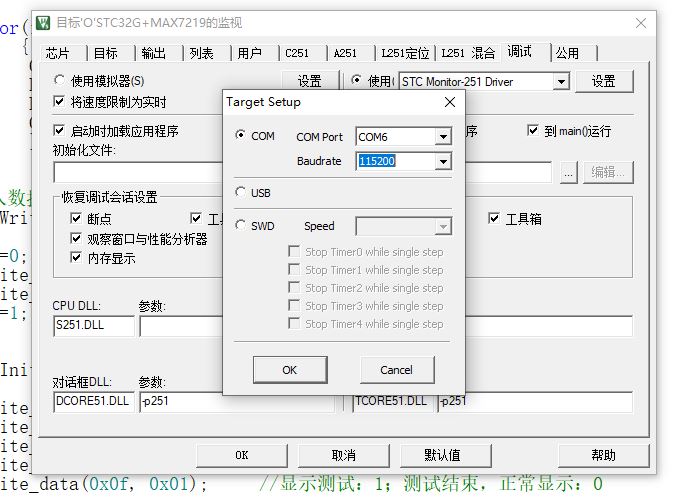Click OK in the Target Setup dialog
The width and height of the screenshot is (676, 497).
pyautogui.click(x=290, y=370)
